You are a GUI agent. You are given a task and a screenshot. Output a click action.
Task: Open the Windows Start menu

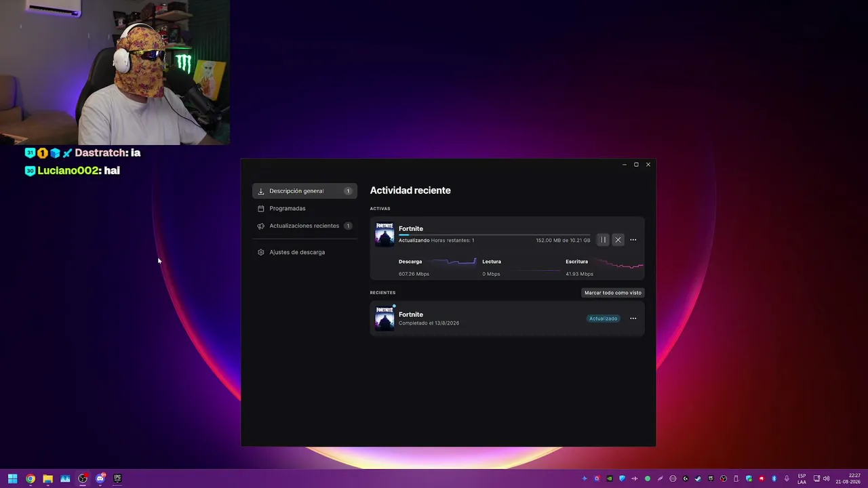click(x=12, y=479)
